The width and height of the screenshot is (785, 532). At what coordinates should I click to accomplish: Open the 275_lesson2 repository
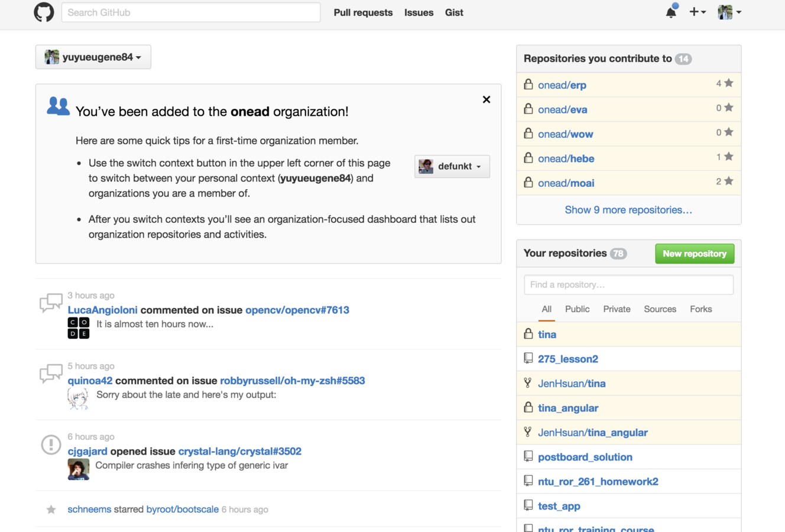pos(568,359)
